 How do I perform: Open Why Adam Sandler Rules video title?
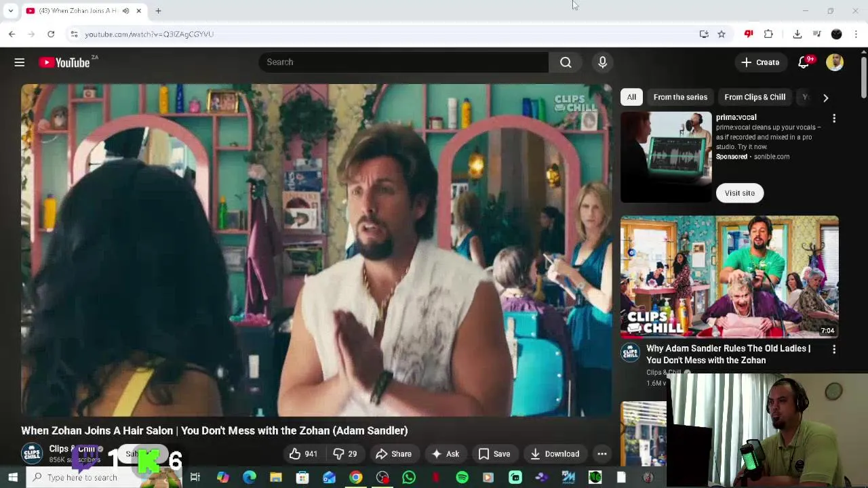[x=728, y=354]
